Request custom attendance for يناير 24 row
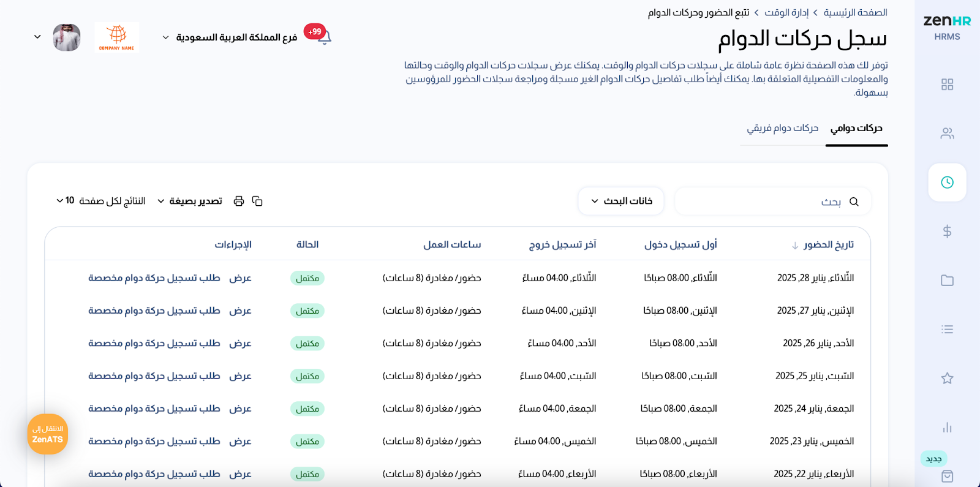Image resolution: width=980 pixels, height=487 pixels. [154, 409]
